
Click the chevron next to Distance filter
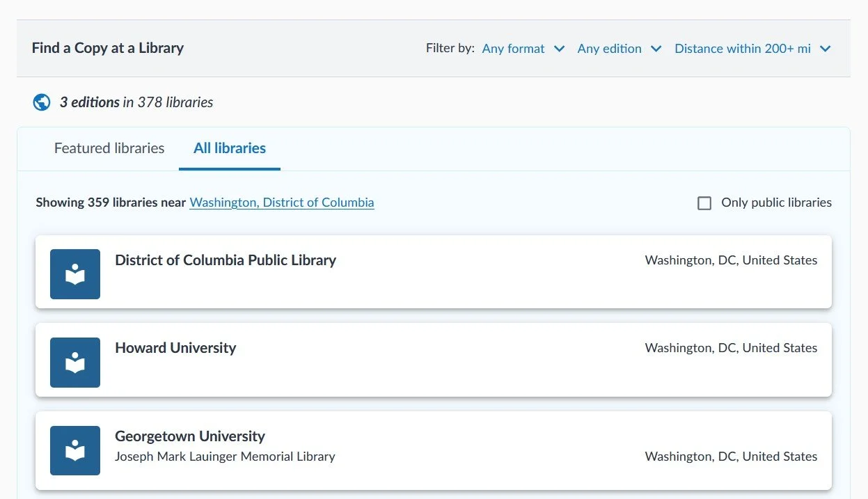pyautogui.click(x=826, y=49)
